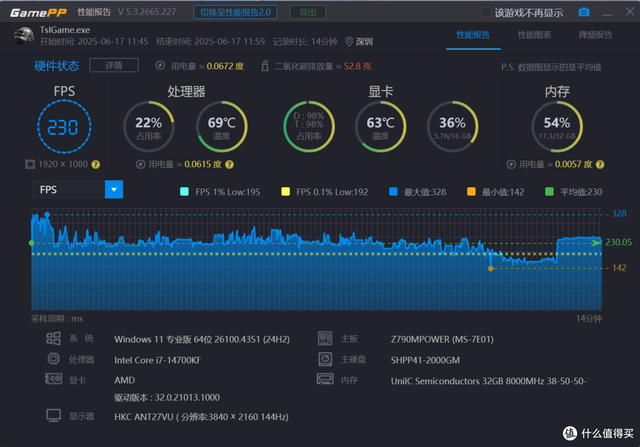Open the FPS chart type dropdown arrow
The height and width of the screenshot is (447, 640).
pos(114,189)
